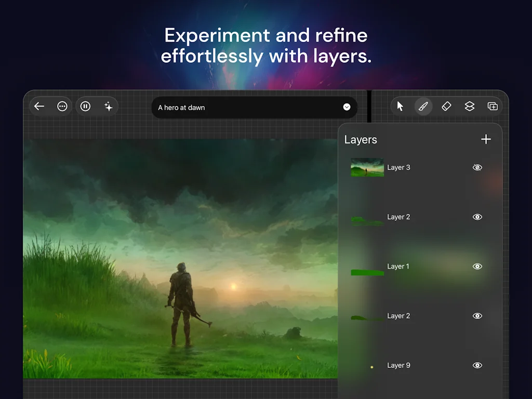This screenshot has width=532, height=399.
Task: Expand the prompt dropdown chevron
Action: (x=347, y=107)
